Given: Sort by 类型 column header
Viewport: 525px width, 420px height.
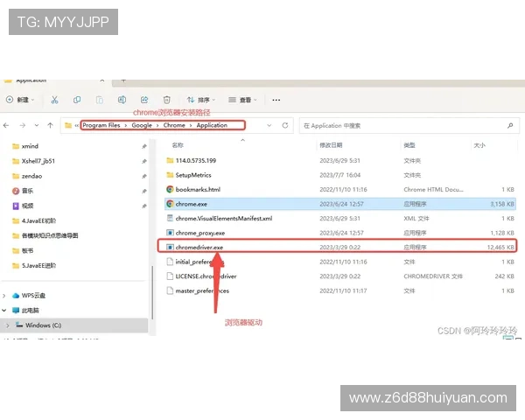Looking at the screenshot, I should tap(409, 145).
